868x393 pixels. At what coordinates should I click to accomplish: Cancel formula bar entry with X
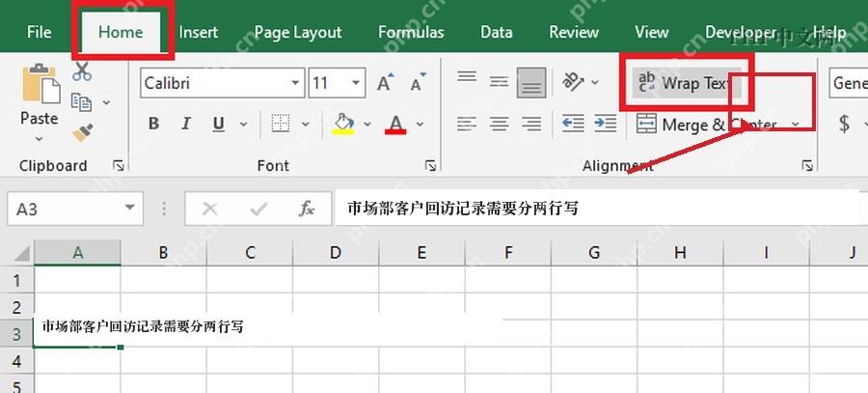[x=209, y=209]
